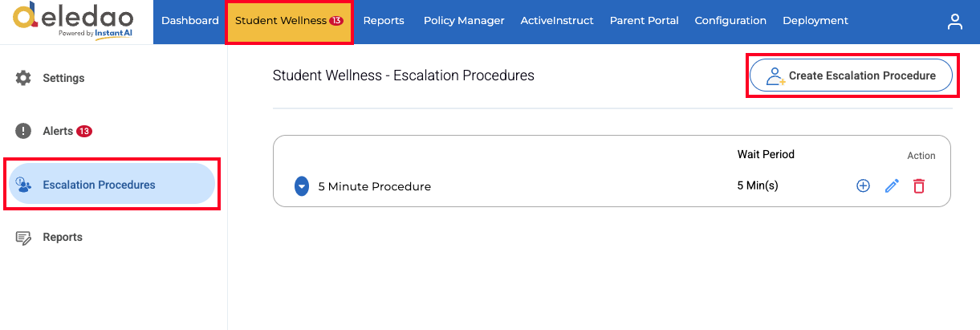Click the Settings gear icon in sidebar
This screenshot has height=330, width=980.
tap(23, 78)
